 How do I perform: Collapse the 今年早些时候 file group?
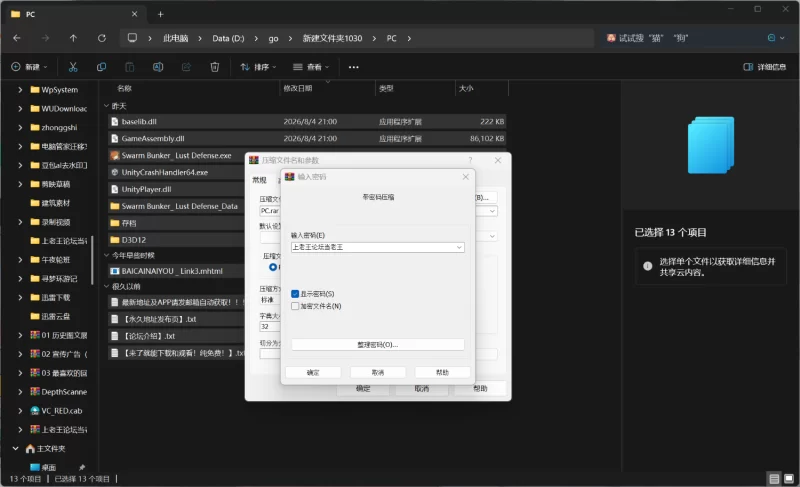tap(107, 255)
